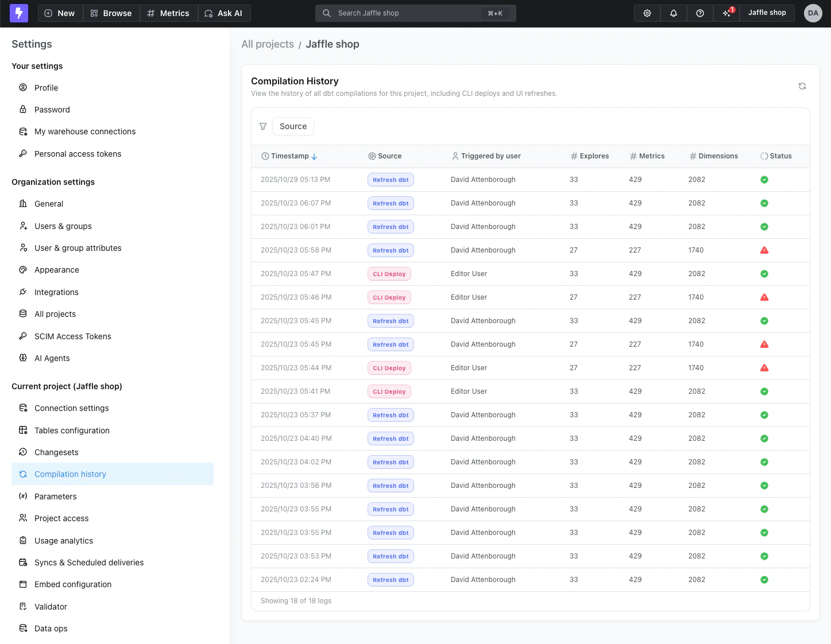831x644 pixels.
Task: Click the error status icon at 05:58 PM
Action: point(764,250)
